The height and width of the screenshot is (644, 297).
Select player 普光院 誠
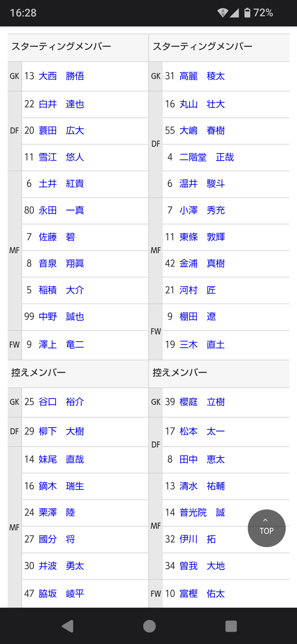(202, 512)
